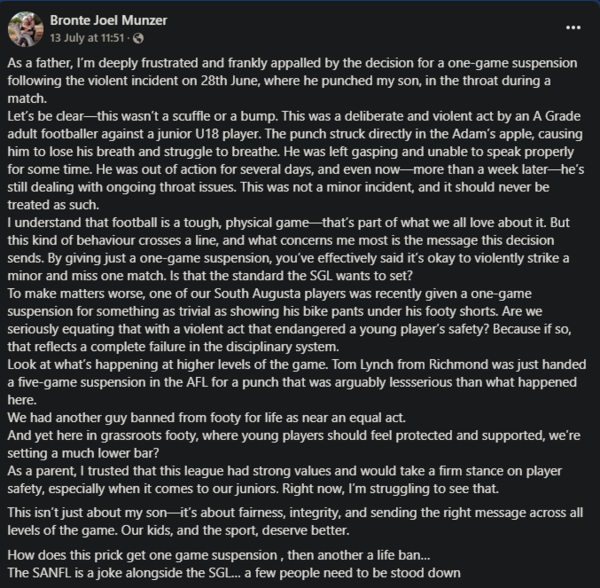Screen dimensions: 600x588
Task: Click the opening paragraph starting "As a father"
Action: (x=292, y=81)
